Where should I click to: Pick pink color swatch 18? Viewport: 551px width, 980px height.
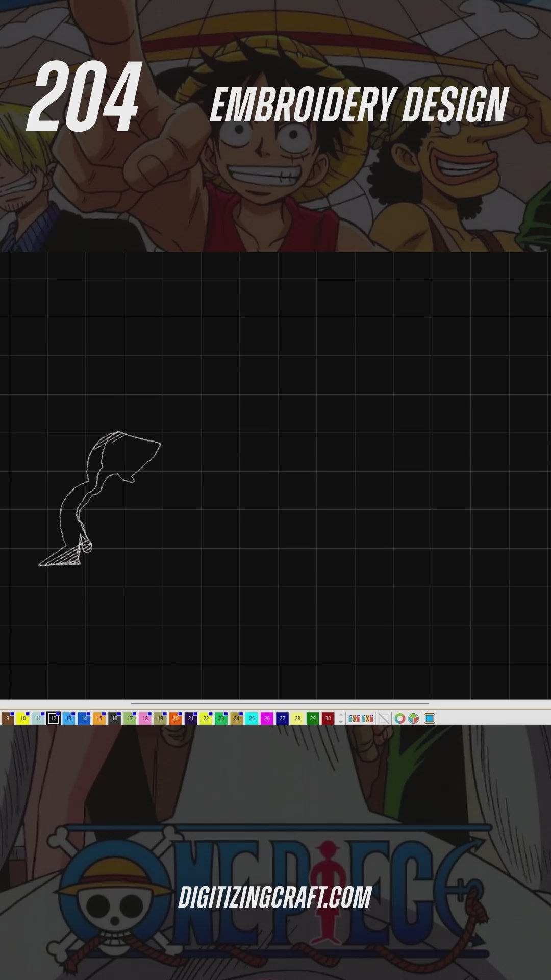[x=145, y=719]
